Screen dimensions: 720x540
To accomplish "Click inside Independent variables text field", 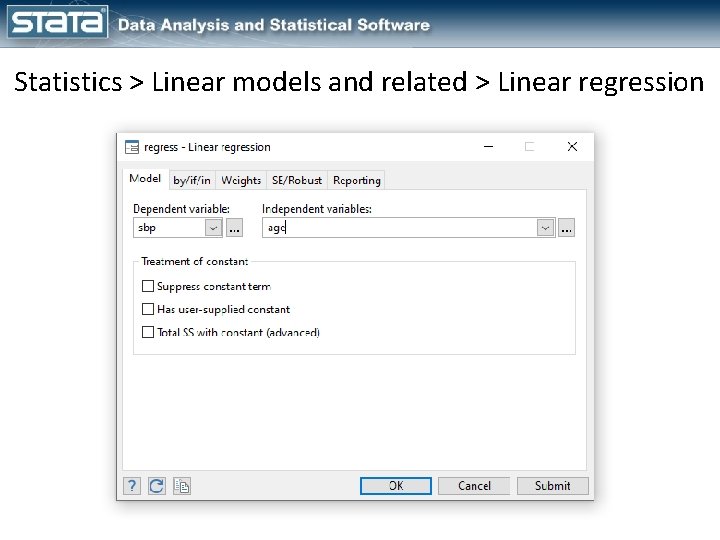I will point(399,228).
